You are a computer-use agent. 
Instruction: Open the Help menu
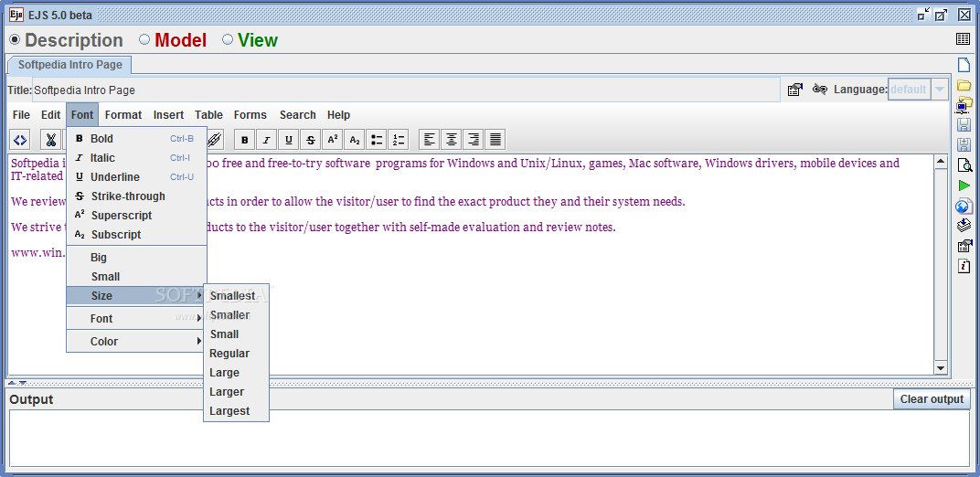(x=339, y=115)
